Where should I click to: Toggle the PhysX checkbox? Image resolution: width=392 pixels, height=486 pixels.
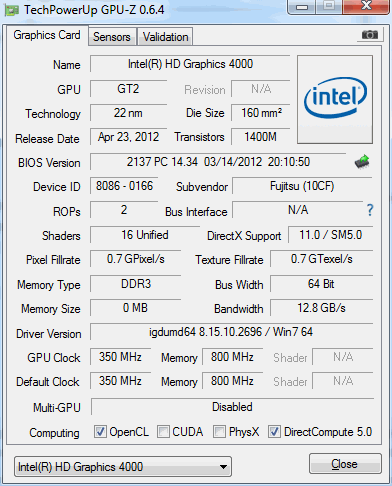click(x=219, y=432)
